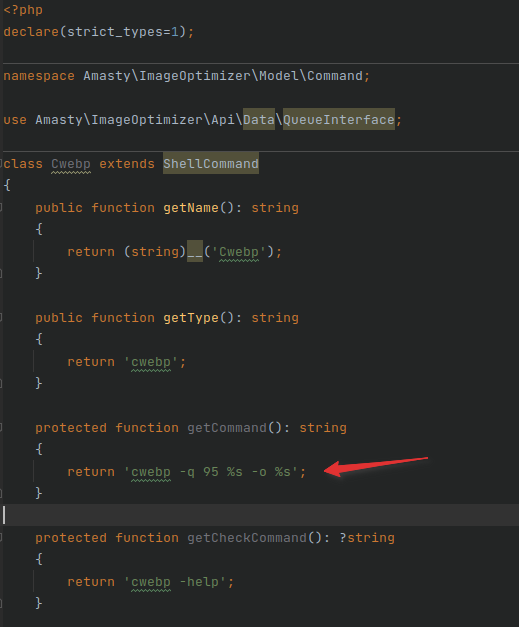Click the highlighted ShellCommand class name

click(211, 163)
